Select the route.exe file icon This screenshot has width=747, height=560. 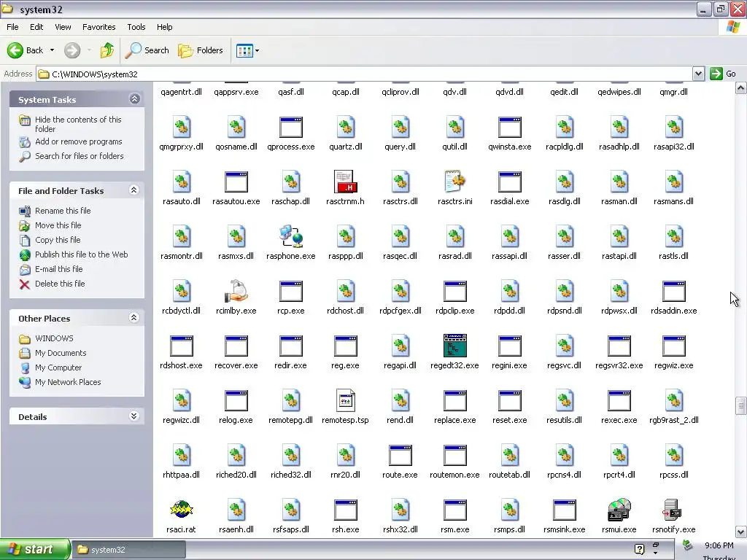pyautogui.click(x=400, y=455)
